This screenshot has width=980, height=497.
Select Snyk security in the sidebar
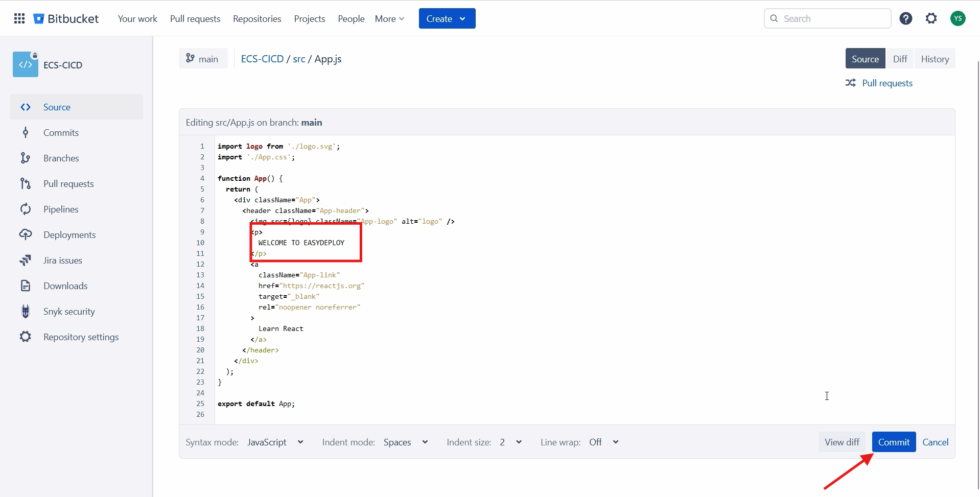77,311
